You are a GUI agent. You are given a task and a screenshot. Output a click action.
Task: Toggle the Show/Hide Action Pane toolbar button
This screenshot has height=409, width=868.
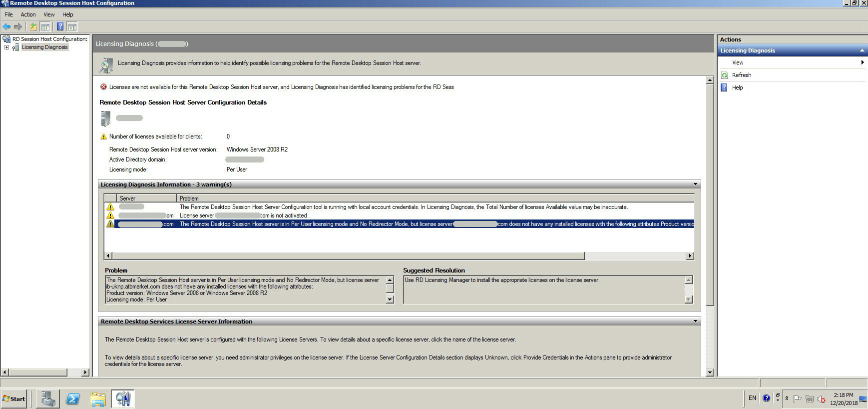point(72,26)
